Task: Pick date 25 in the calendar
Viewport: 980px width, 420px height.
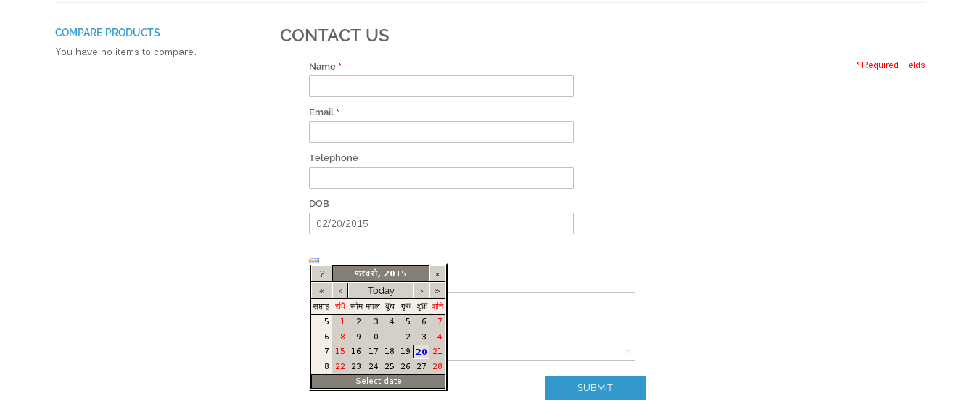Action: click(x=390, y=366)
